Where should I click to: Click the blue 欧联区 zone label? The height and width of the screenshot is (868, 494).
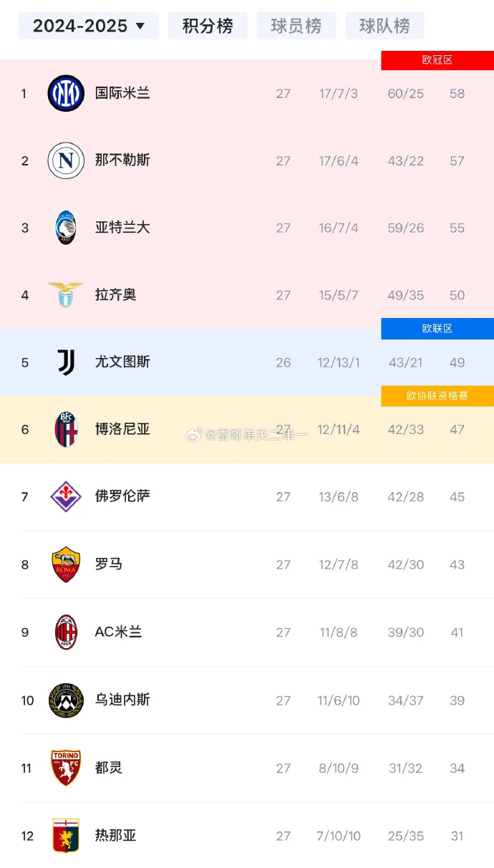(437, 328)
